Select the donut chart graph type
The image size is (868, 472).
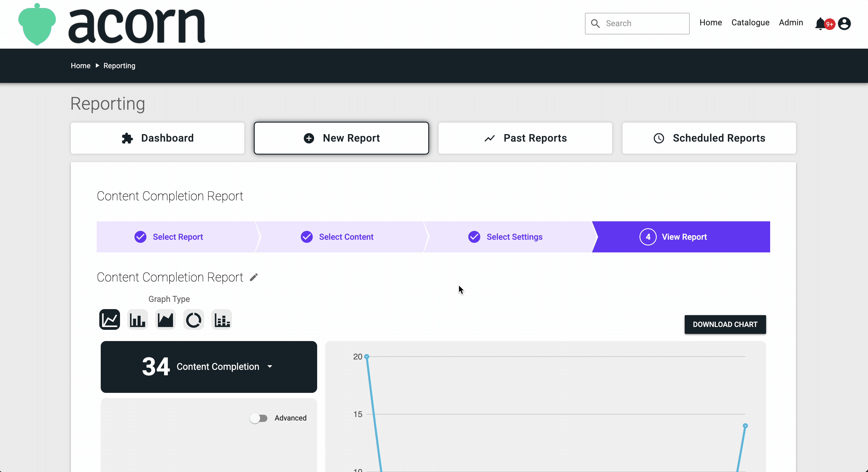(x=194, y=319)
